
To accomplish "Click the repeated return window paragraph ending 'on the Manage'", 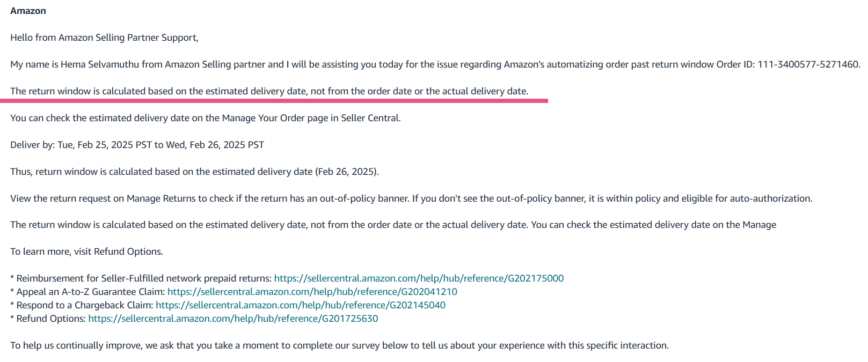I will (x=393, y=225).
